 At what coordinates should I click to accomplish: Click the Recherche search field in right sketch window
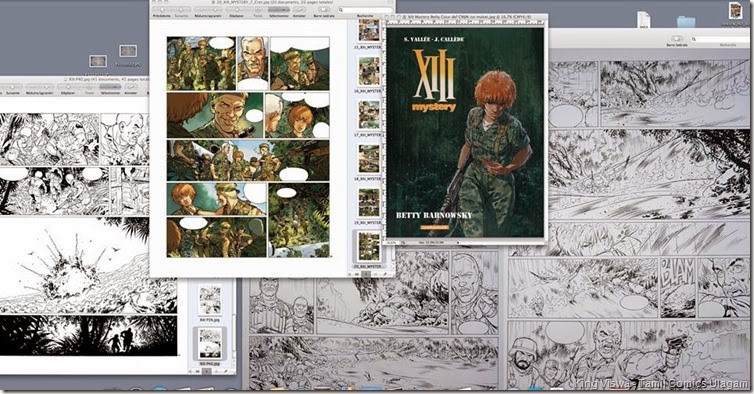coord(720,39)
